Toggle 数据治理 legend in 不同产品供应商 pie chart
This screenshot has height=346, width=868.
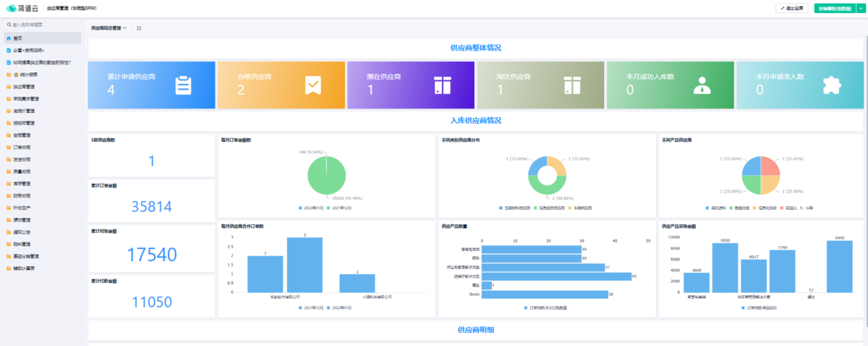(x=741, y=208)
